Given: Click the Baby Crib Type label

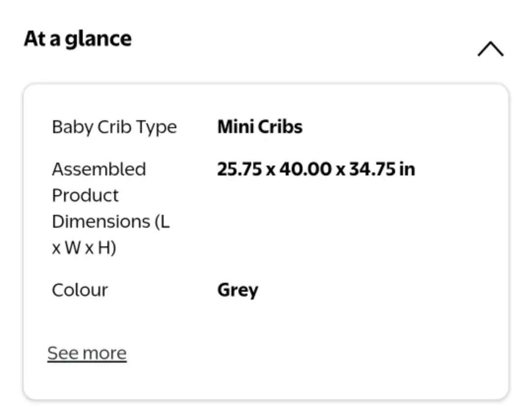Looking at the screenshot, I should click(114, 127).
